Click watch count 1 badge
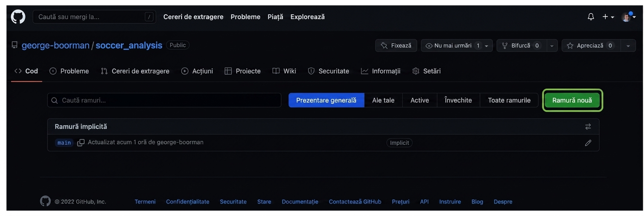 pos(478,46)
